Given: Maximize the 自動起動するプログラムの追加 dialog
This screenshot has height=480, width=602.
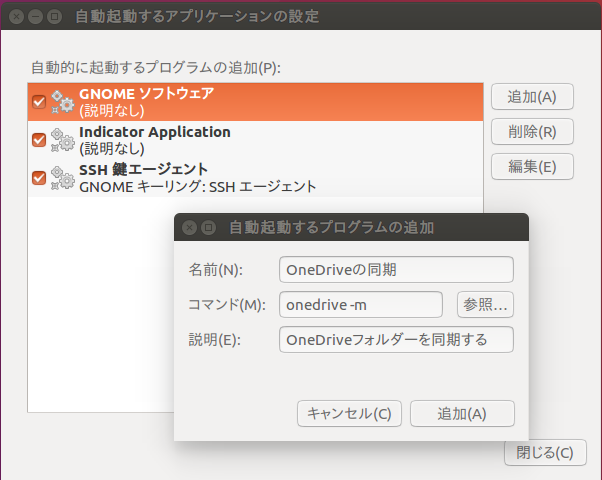Looking at the screenshot, I should tap(208, 228).
